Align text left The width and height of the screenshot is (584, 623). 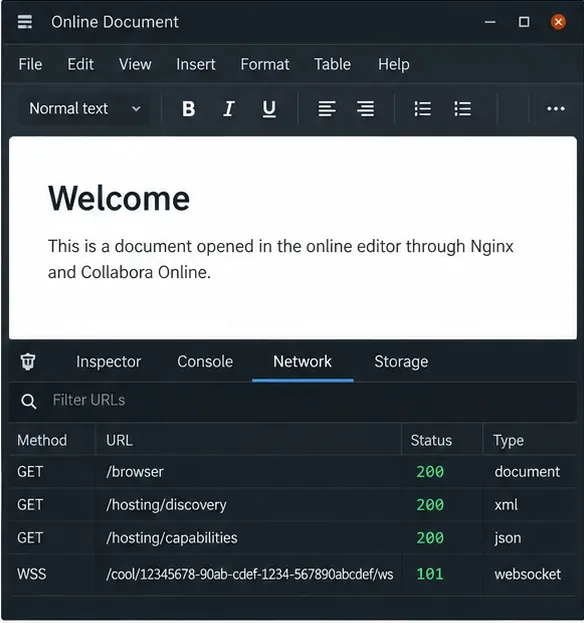[x=327, y=108]
